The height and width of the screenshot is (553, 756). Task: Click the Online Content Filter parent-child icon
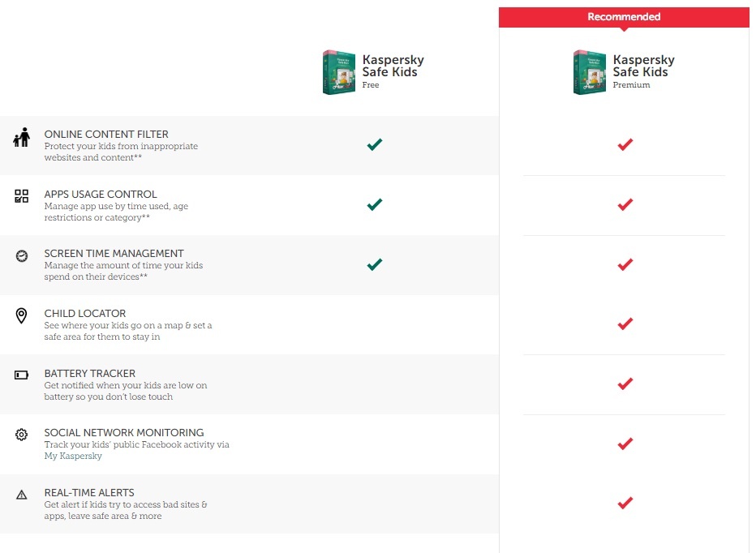pyautogui.click(x=21, y=138)
